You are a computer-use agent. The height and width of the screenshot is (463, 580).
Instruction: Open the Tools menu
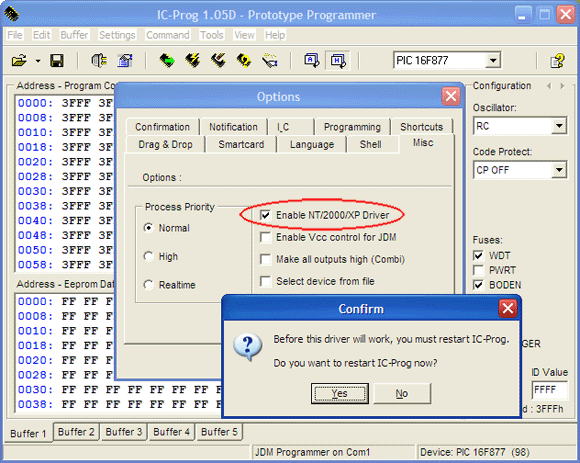click(x=212, y=35)
